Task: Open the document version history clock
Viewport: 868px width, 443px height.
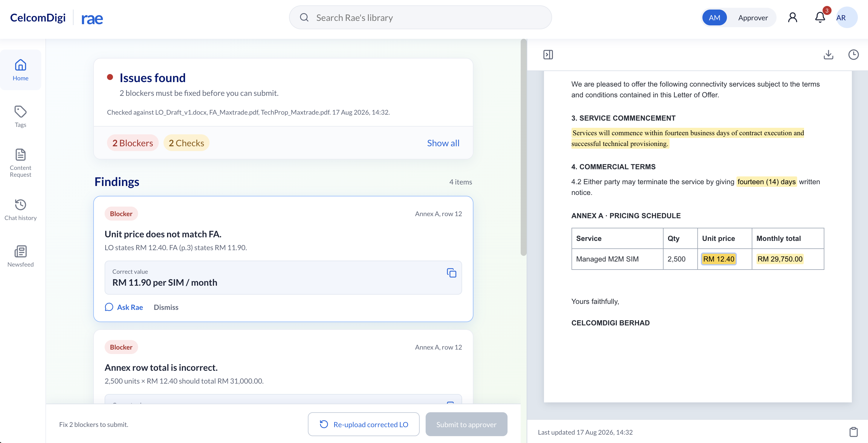Action: (x=853, y=55)
